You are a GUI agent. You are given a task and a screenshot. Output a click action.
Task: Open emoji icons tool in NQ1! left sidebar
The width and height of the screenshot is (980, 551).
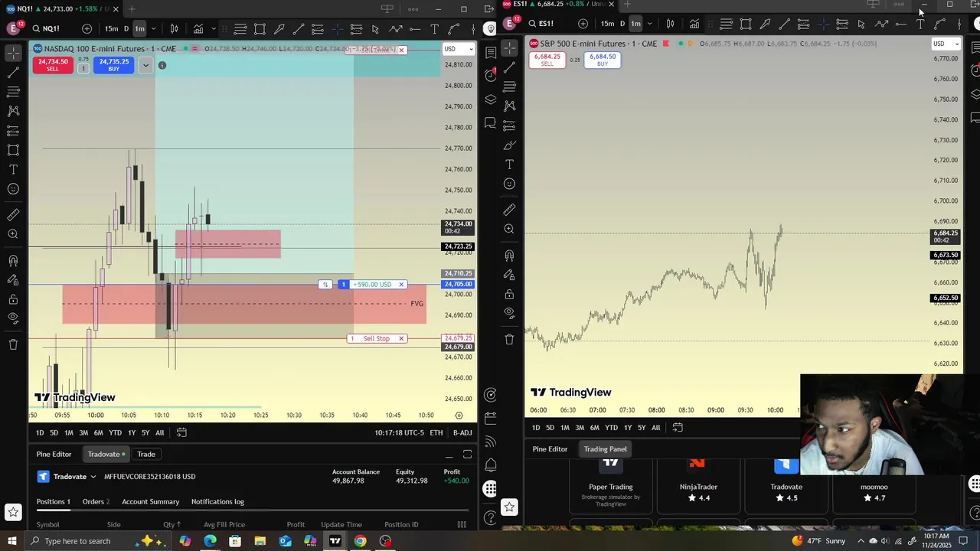(x=13, y=189)
